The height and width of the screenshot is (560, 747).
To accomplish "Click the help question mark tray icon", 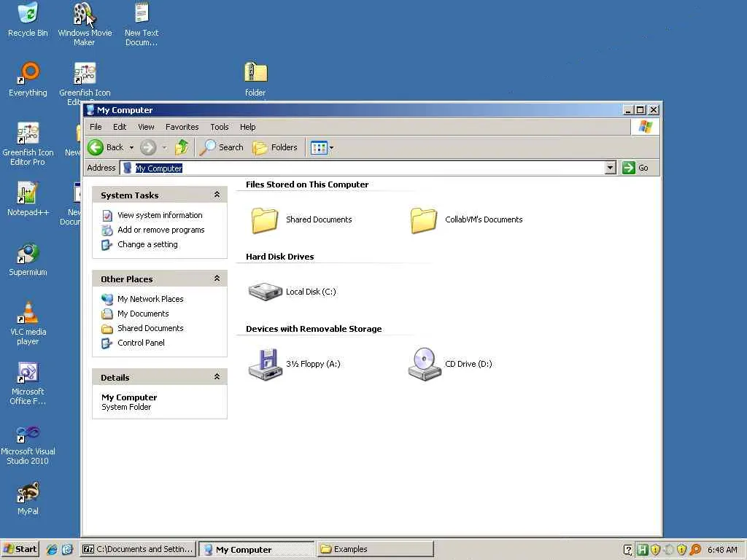I will (628, 550).
